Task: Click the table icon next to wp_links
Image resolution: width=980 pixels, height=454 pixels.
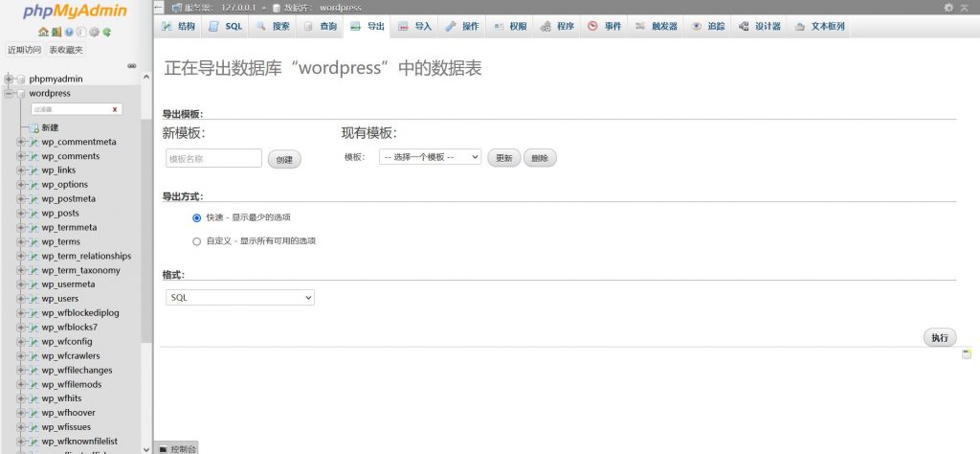Action: [x=33, y=170]
